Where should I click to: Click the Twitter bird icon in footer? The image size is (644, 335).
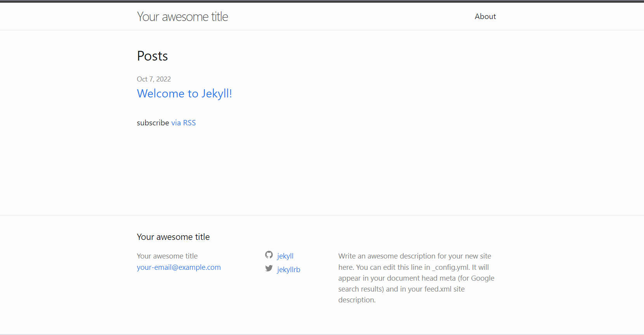[269, 268]
